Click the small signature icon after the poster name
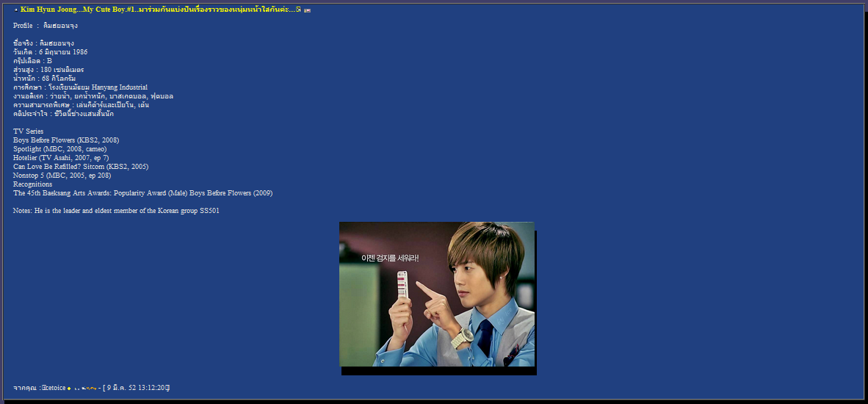Screen dimensions: 868x404 click(x=87, y=388)
